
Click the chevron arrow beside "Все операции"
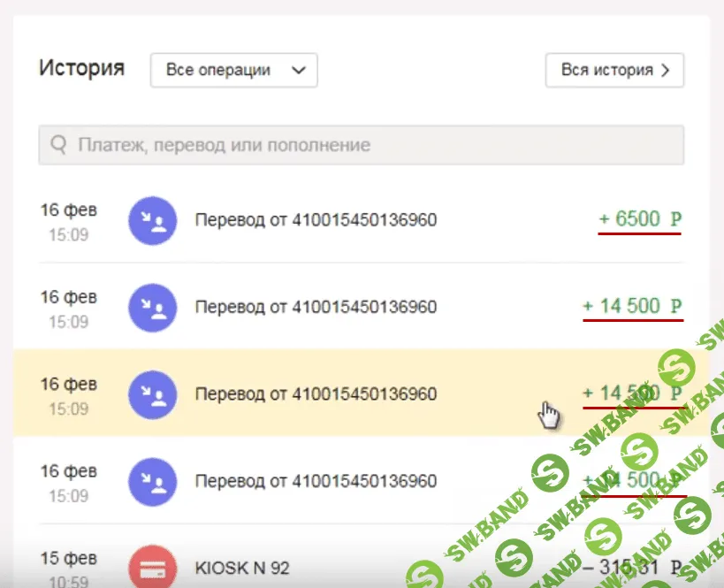click(299, 71)
